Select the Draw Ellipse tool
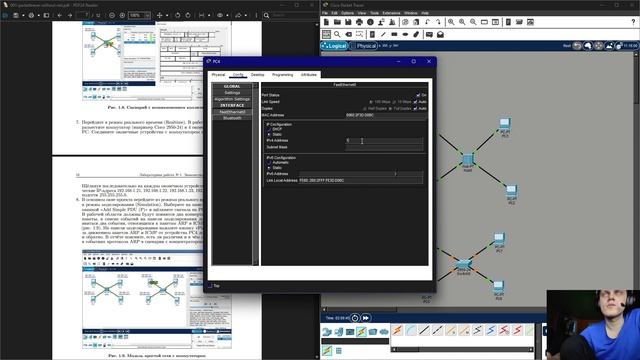This screenshot has width=640, height=360. [405, 35]
